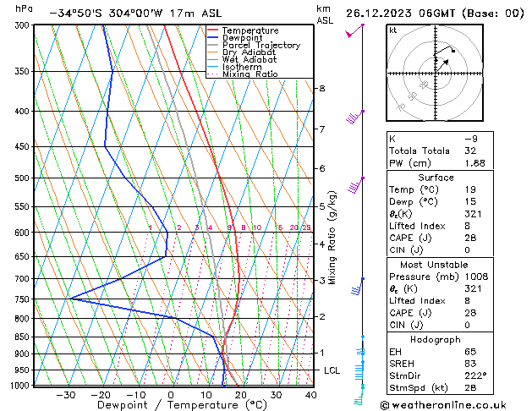Click the LCL marker label
This screenshot has height=411, width=532.
pos(332,370)
